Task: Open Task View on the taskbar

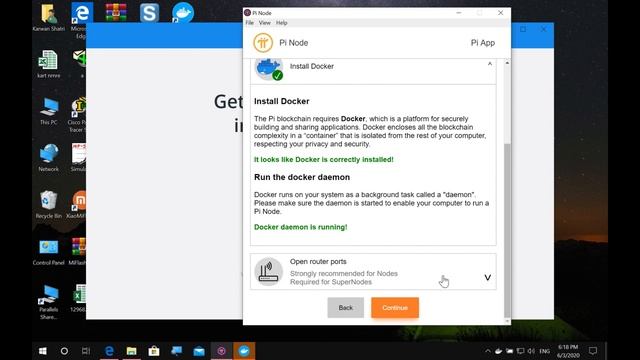Action: coord(86,351)
